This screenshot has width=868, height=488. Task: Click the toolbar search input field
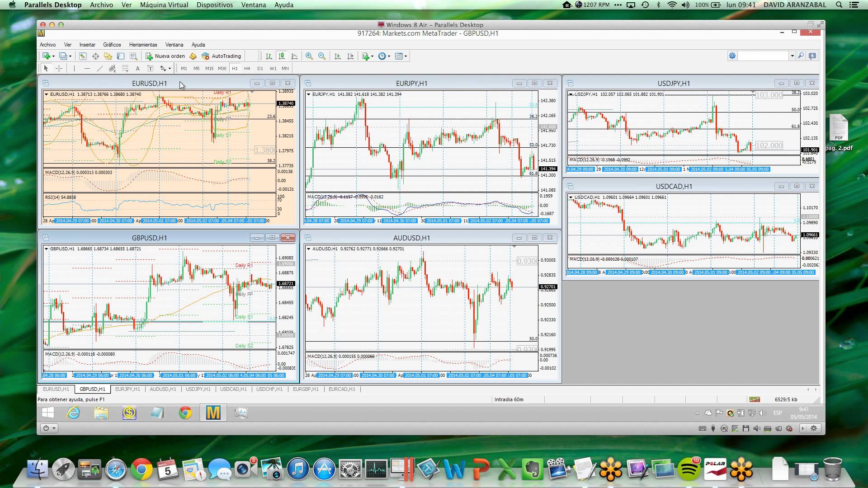[763, 56]
